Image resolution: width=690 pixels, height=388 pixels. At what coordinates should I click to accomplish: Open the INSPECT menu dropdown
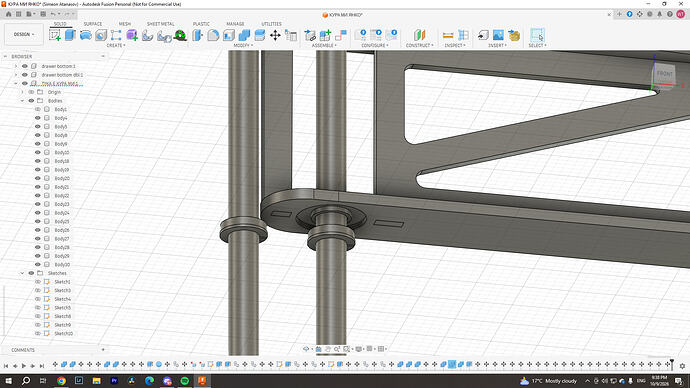[x=455, y=45]
